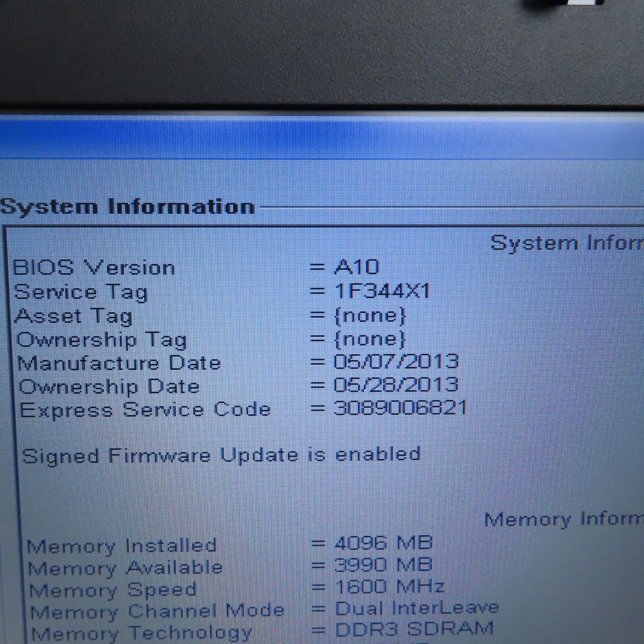Click the System Information heading

(x=127, y=207)
